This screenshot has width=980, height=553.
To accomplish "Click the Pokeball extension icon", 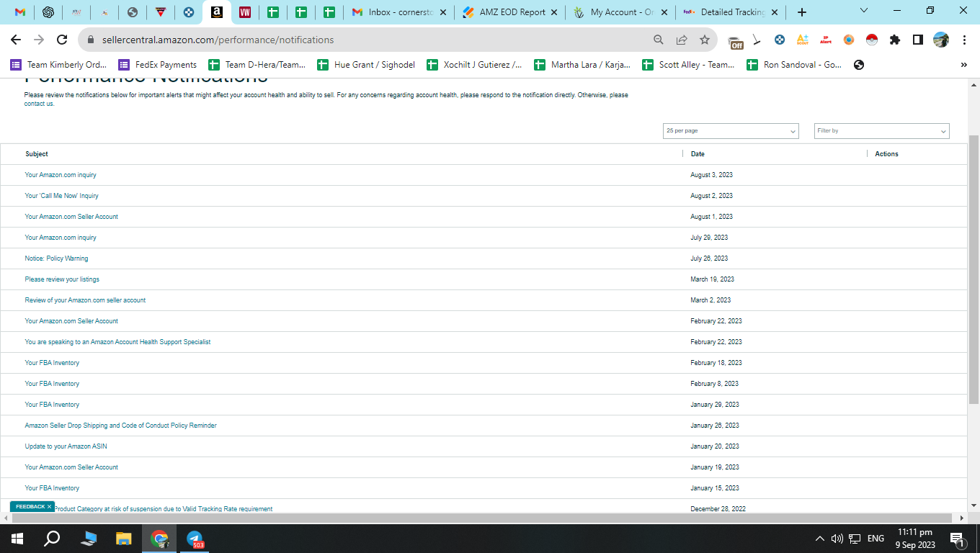I will point(872,40).
